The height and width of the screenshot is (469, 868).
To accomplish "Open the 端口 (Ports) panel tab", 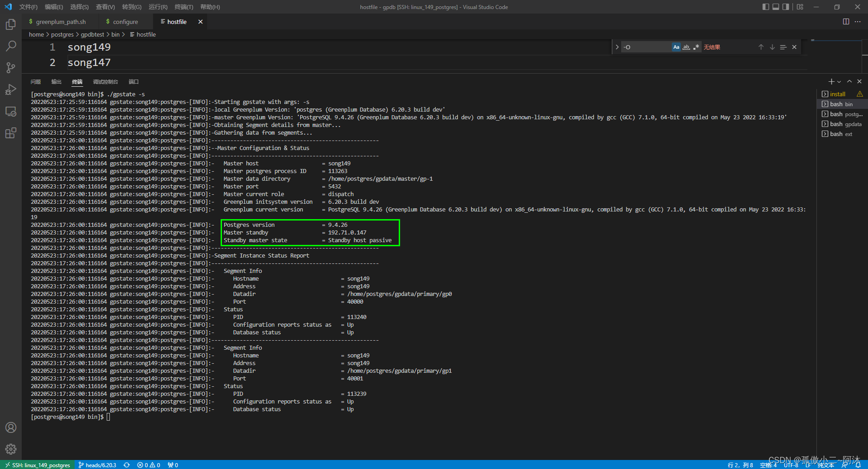I will click(133, 82).
